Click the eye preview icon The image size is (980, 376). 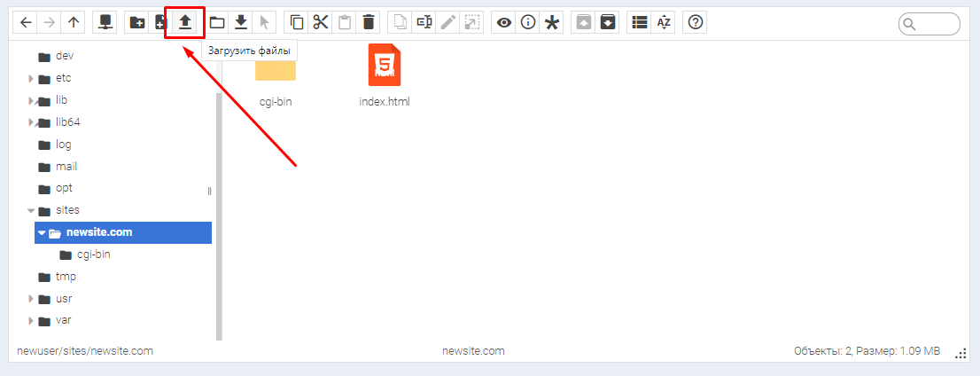tap(504, 23)
